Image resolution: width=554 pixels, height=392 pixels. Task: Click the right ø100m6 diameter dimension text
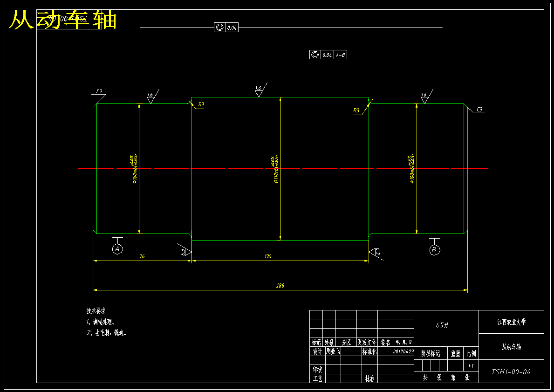tap(411, 169)
